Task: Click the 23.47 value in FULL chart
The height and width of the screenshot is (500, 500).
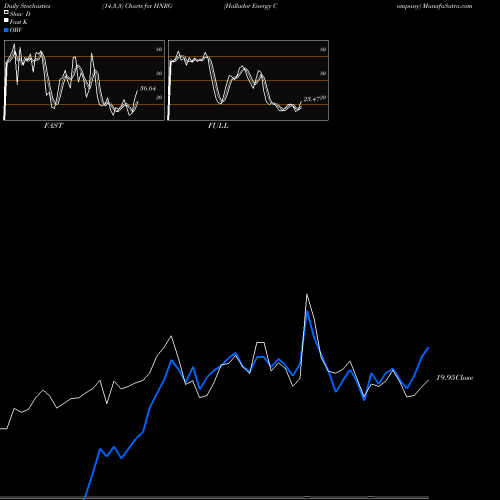Action: coord(312,99)
